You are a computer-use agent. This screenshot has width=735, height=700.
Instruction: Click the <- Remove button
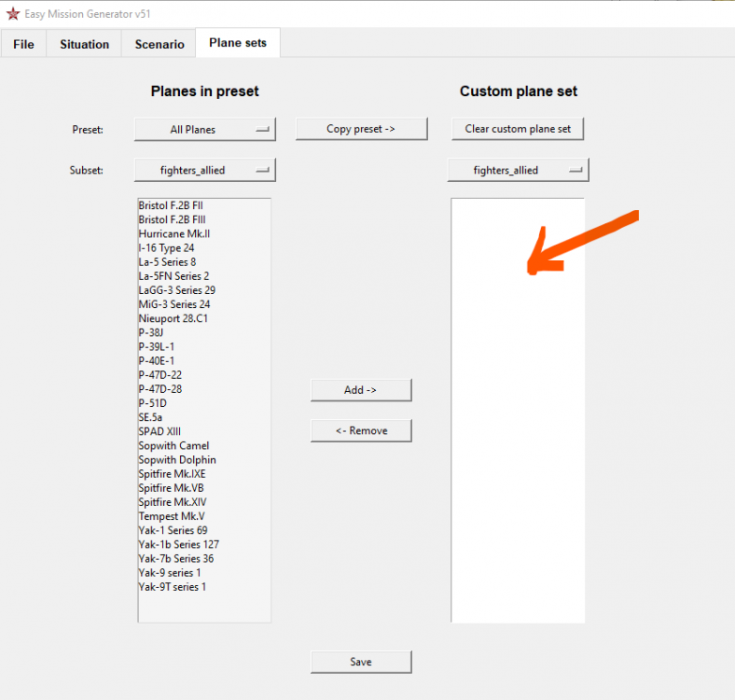tap(361, 430)
